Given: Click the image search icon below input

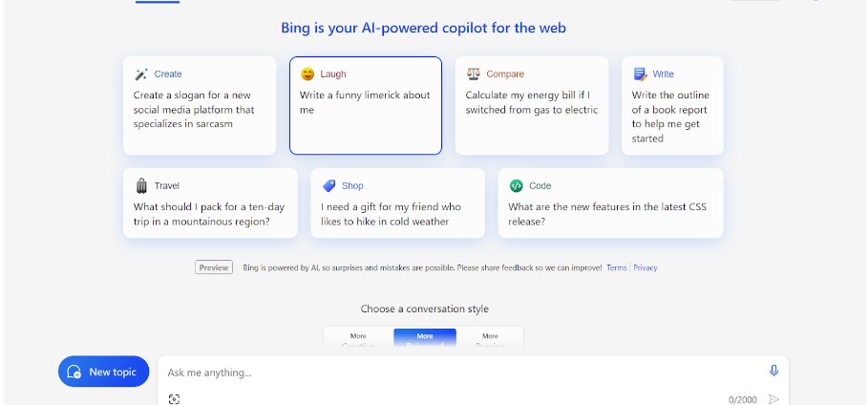Looking at the screenshot, I should coord(174,398).
